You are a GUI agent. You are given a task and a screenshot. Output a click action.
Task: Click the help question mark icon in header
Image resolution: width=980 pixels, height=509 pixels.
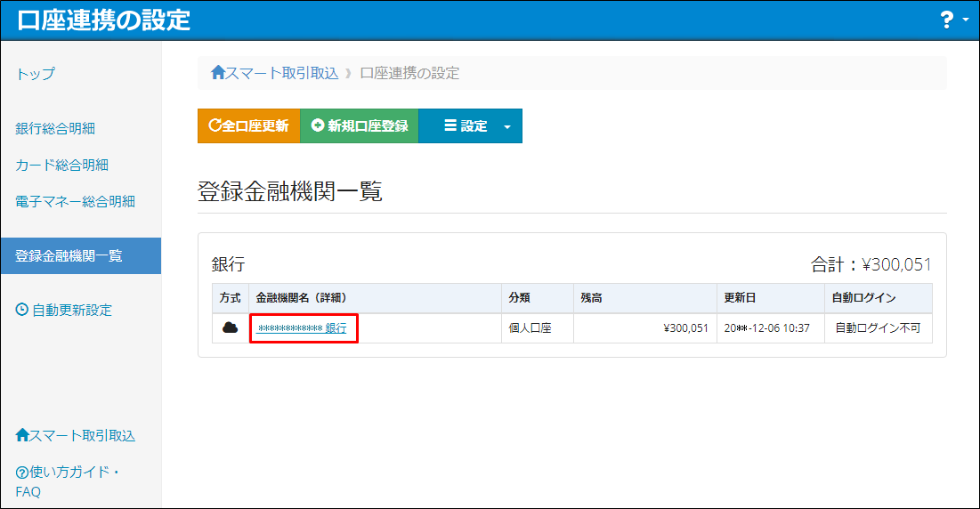[x=946, y=20]
